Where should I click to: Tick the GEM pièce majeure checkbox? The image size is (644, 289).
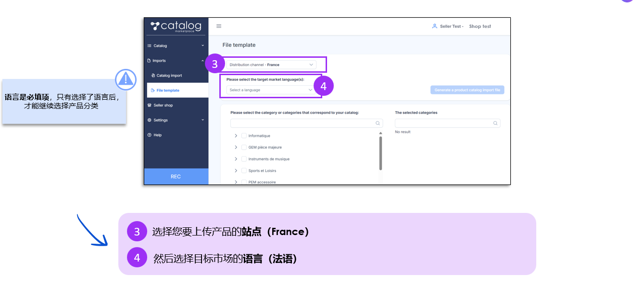(244, 147)
